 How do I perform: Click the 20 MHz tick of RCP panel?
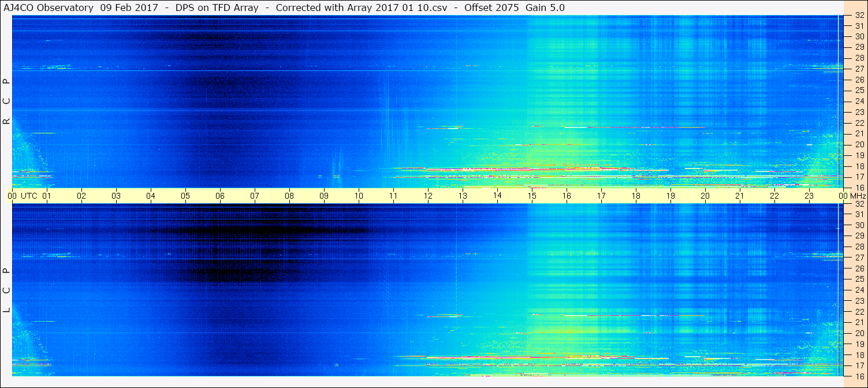(859, 144)
